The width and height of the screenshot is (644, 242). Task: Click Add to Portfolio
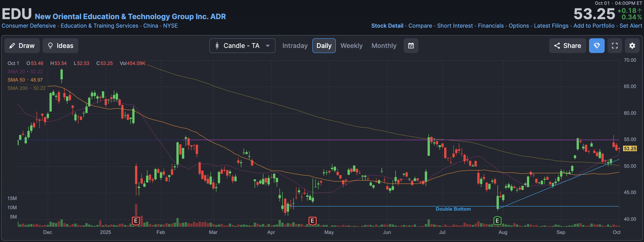tap(594, 26)
